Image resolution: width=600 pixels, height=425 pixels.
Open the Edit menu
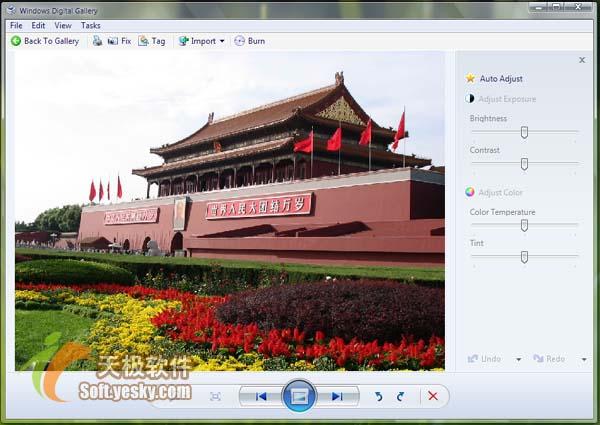point(38,25)
